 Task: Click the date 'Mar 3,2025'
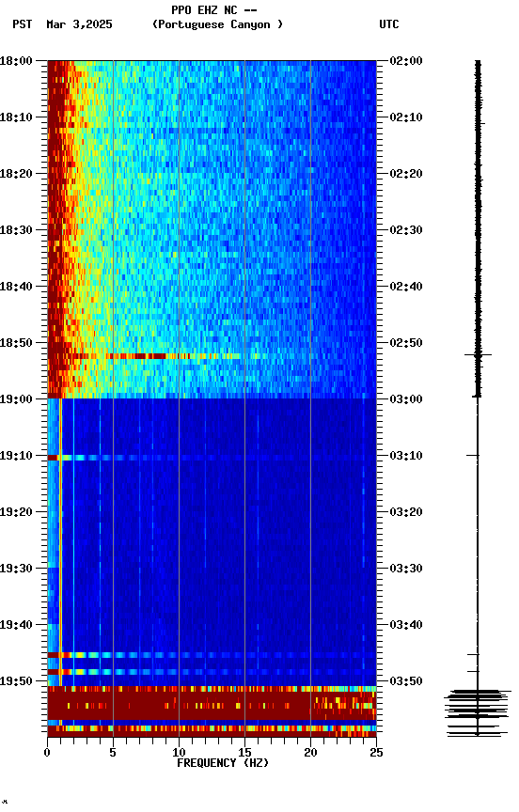coord(79,24)
